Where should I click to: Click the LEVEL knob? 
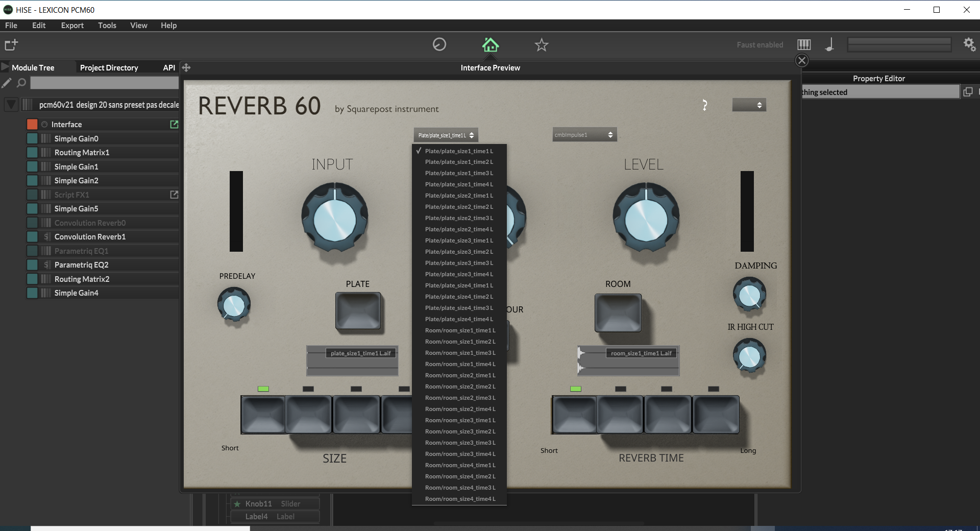point(646,218)
